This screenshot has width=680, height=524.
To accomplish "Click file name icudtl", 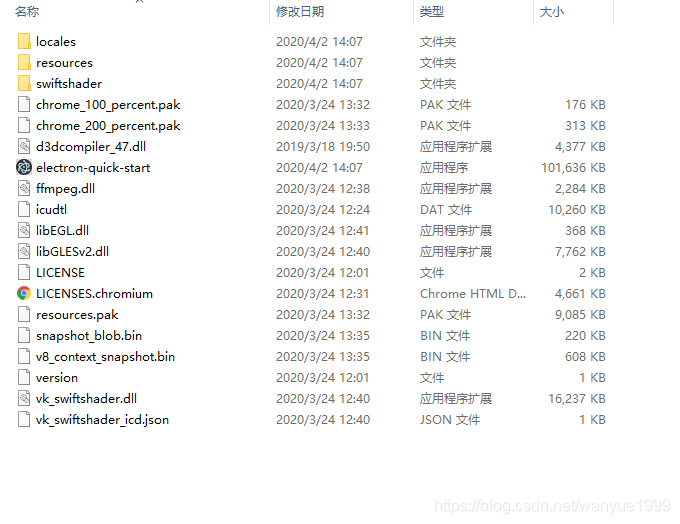I will (51, 210).
